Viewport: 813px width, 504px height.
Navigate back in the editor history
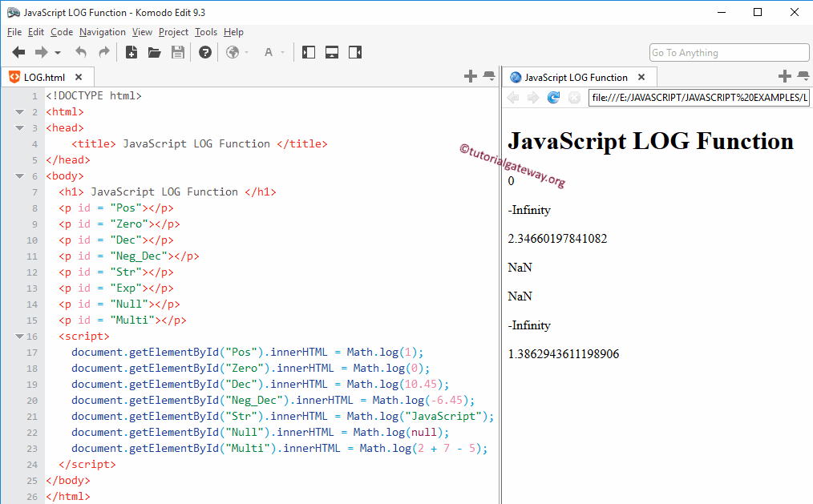pyautogui.click(x=18, y=52)
